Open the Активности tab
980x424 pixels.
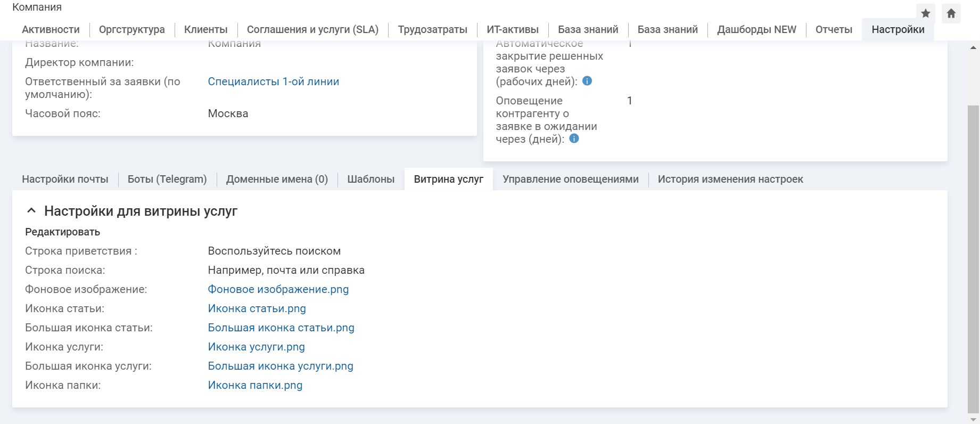51,30
